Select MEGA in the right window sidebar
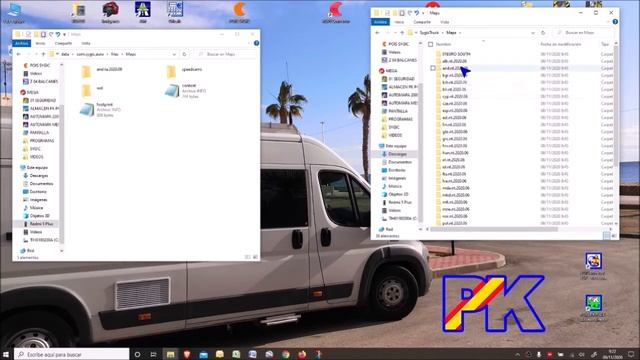The width and height of the screenshot is (640, 360). [x=391, y=71]
